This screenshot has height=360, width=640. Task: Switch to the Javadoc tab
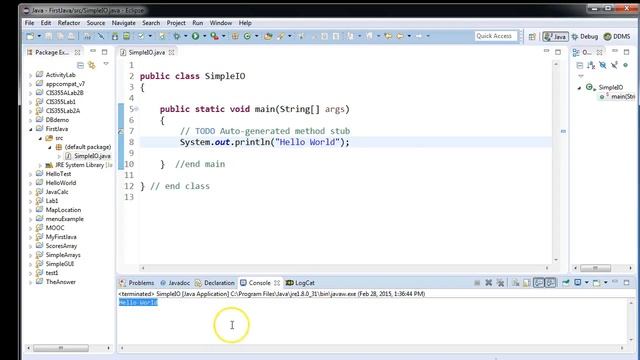(x=175, y=282)
